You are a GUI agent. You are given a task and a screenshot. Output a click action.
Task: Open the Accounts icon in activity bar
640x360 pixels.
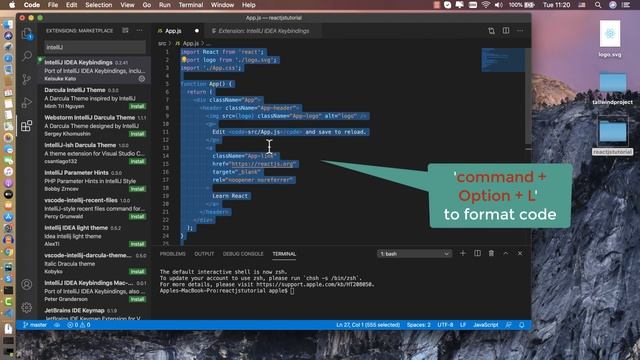[27, 284]
